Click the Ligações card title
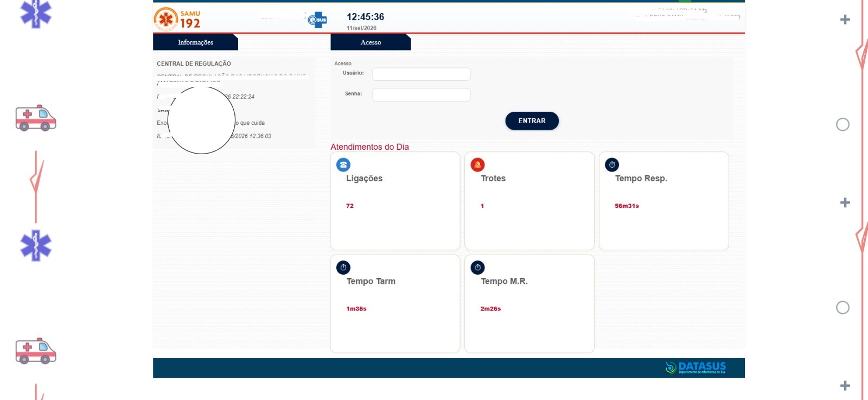Image resolution: width=868 pixels, height=400 pixels. (x=365, y=179)
